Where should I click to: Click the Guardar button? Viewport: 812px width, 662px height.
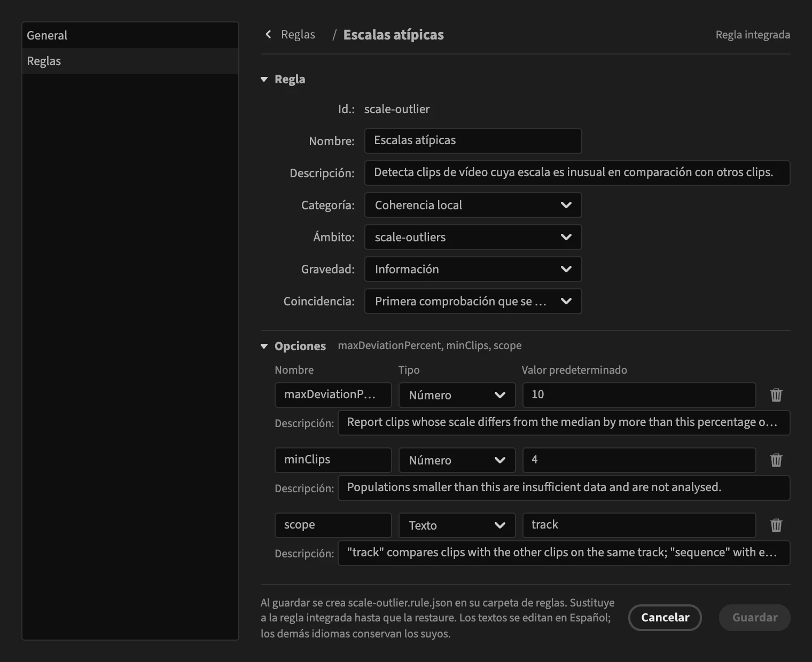[x=755, y=618]
